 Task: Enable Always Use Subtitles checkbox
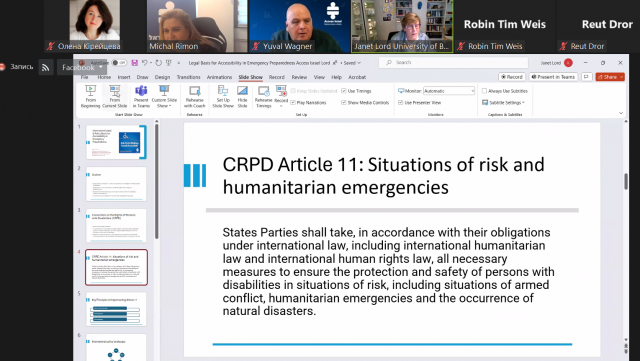coord(484,91)
